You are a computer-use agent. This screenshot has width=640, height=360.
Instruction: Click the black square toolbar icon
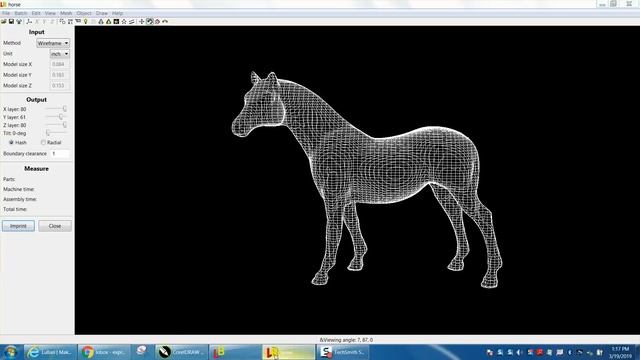pos(116,21)
